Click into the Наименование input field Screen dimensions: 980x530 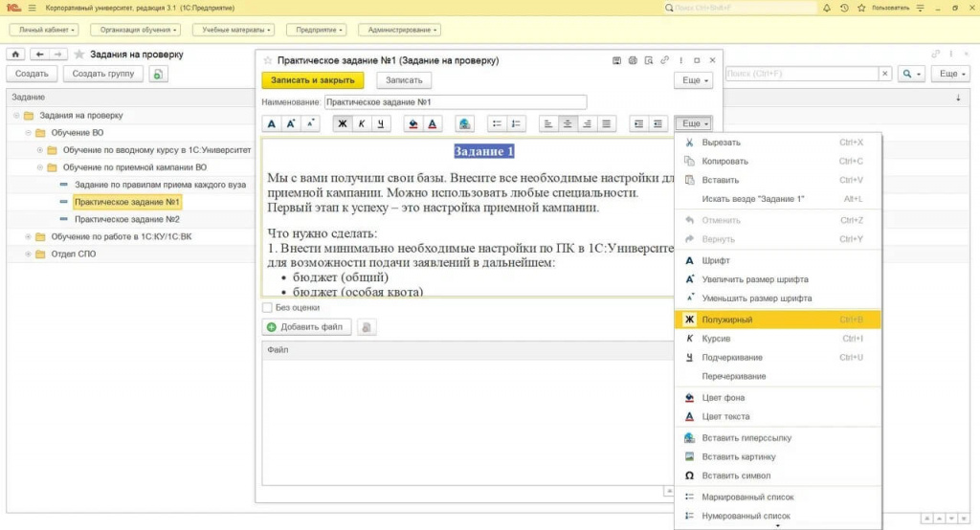(x=456, y=101)
